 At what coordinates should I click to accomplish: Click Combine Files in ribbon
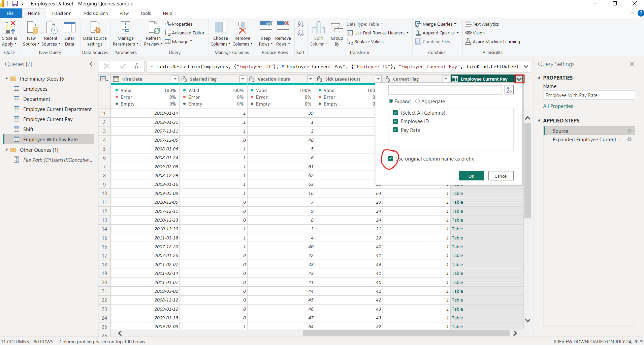click(x=433, y=41)
